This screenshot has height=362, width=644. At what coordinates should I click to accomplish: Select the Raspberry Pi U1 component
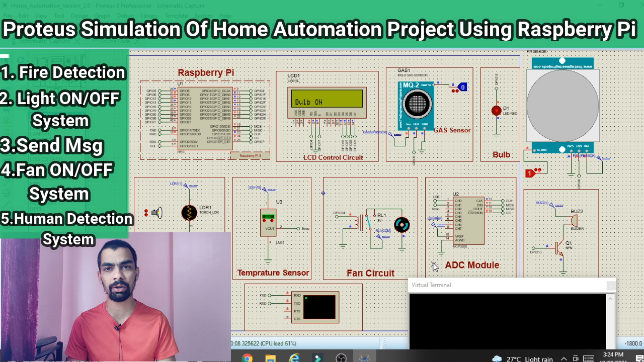(205, 118)
